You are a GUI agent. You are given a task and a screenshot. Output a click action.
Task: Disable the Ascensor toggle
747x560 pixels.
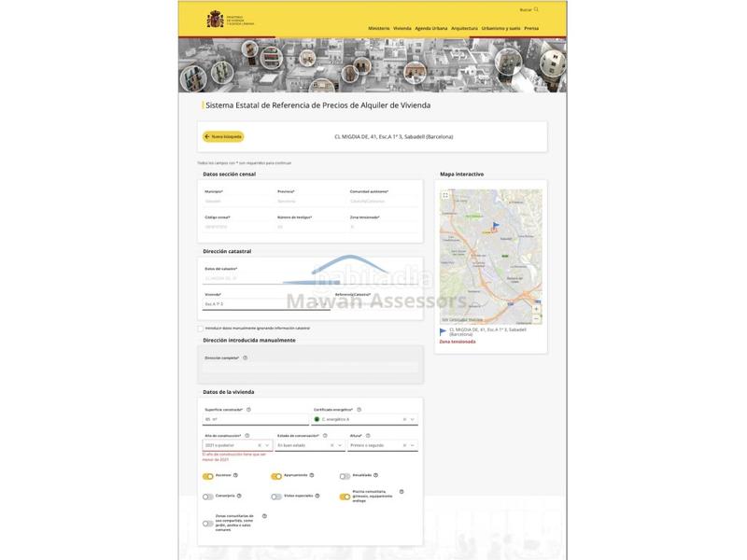pyautogui.click(x=208, y=476)
